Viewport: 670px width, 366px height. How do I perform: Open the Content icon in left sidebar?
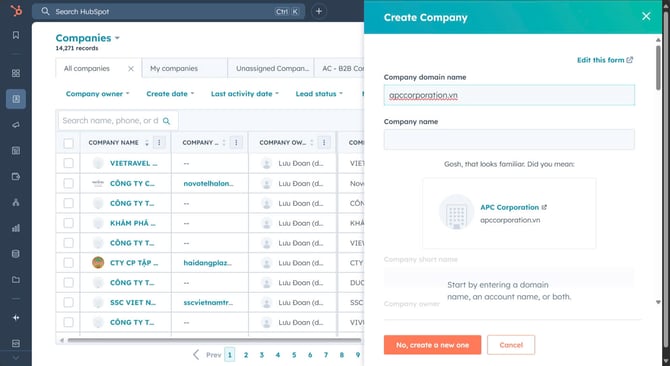[16, 151]
